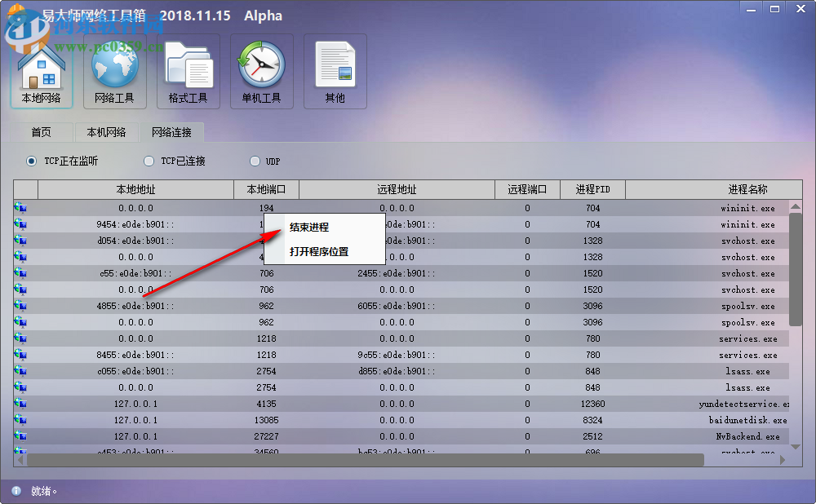Click remote address d855:e0de:b901::
816x504 pixels.
(x=397, y=371)
